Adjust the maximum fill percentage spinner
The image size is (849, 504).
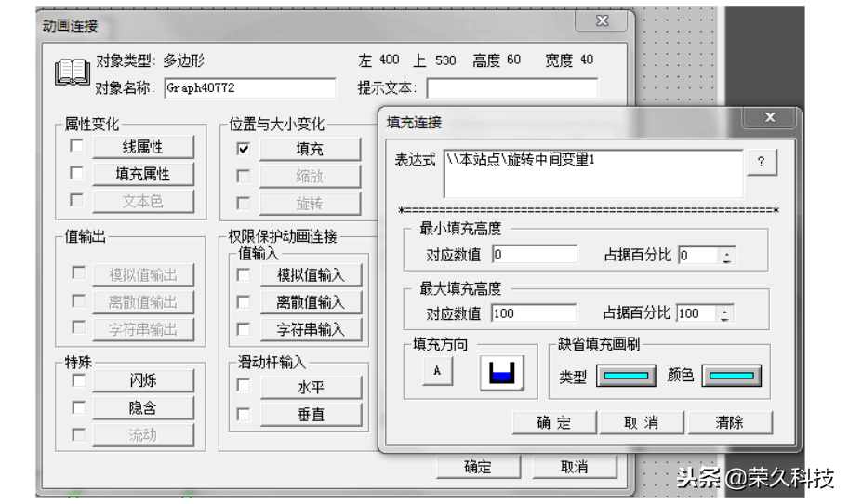click(725, 313)
